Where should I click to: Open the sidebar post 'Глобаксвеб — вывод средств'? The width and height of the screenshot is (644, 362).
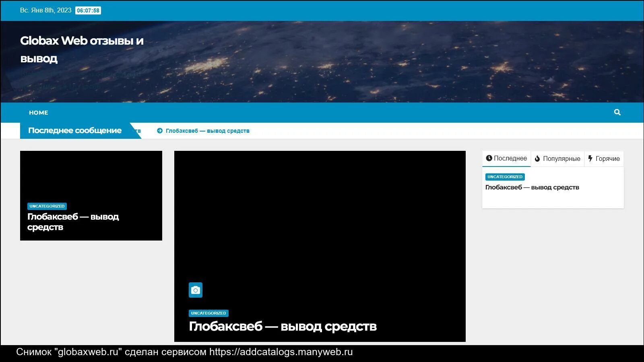coord(532,187)
